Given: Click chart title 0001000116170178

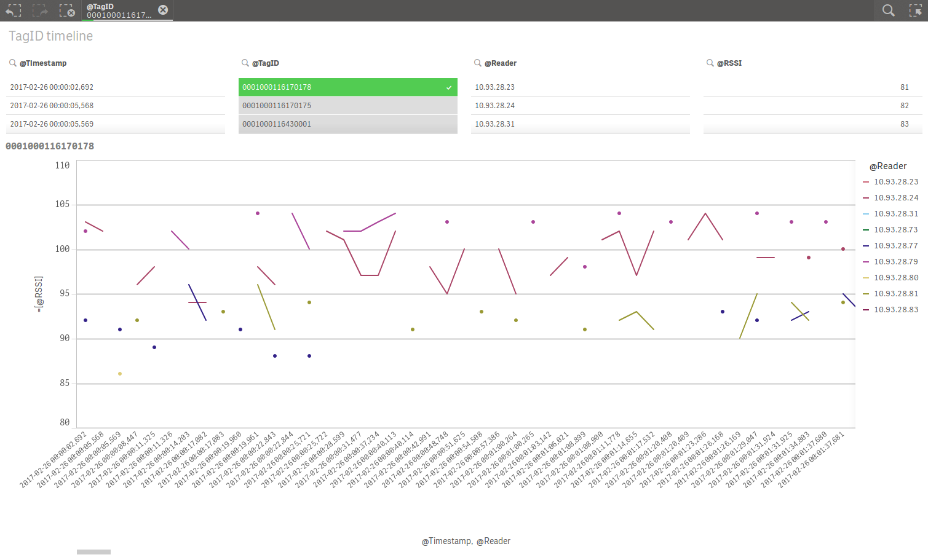Looking at the screenshot, I should (50, 146).
